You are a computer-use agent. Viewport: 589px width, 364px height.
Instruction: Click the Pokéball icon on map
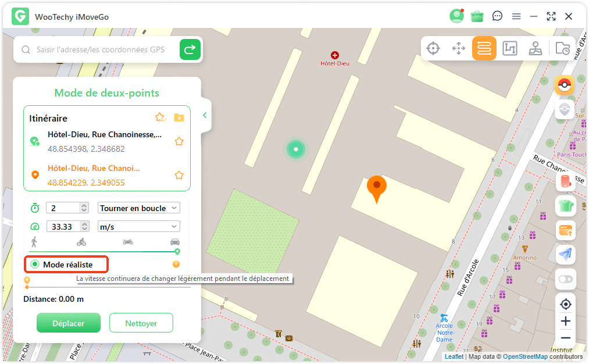click(564, 85)
